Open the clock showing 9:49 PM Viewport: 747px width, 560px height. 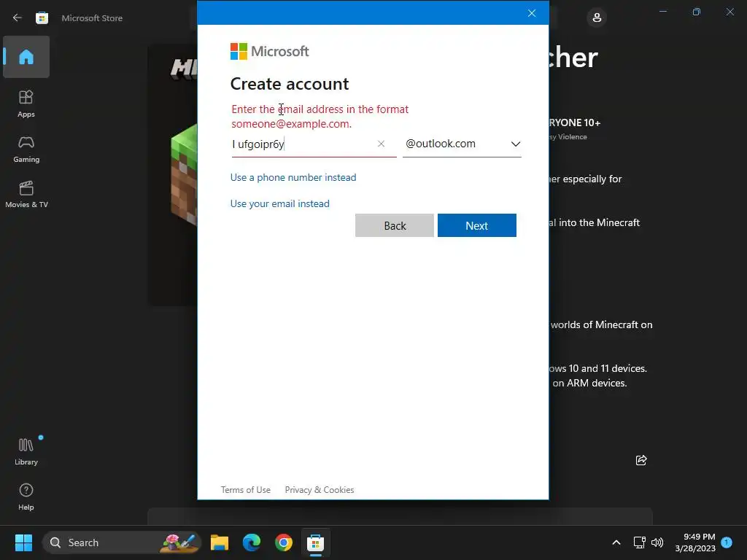(695, 542)
